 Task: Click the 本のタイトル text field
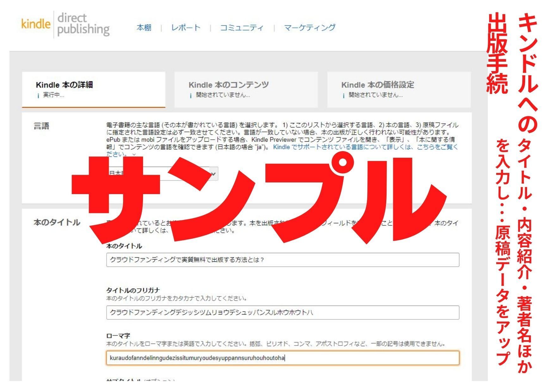tap(282, 260)
